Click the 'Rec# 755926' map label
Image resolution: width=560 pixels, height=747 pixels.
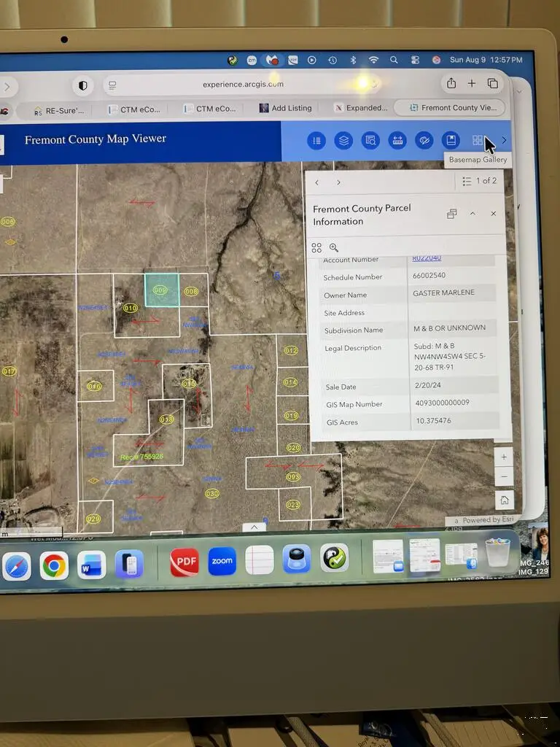click(x=141, y=457)
